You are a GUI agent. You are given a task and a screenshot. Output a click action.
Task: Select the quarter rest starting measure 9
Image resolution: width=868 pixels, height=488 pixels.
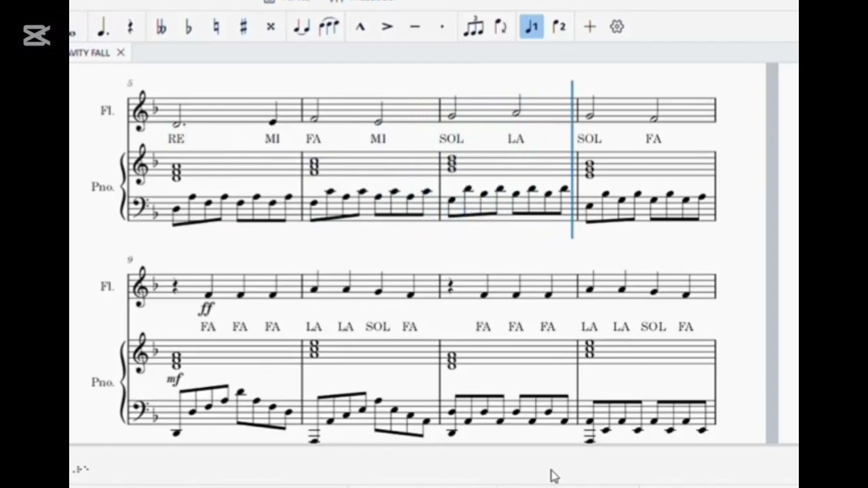point(174,287)
